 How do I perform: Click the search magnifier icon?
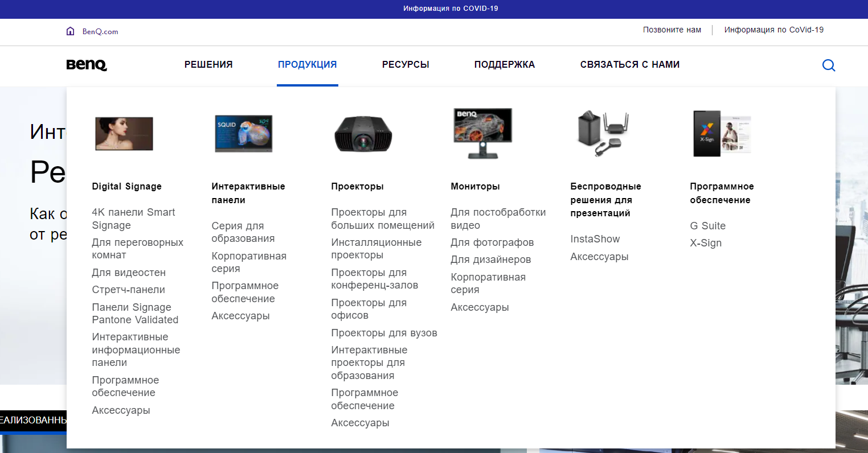[x=829, y=65]
